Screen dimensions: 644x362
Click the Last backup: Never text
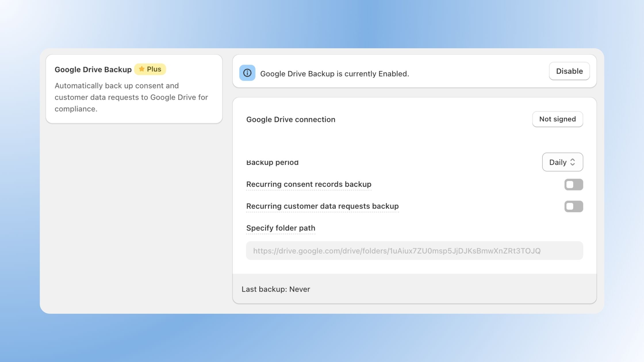(276, 289)
